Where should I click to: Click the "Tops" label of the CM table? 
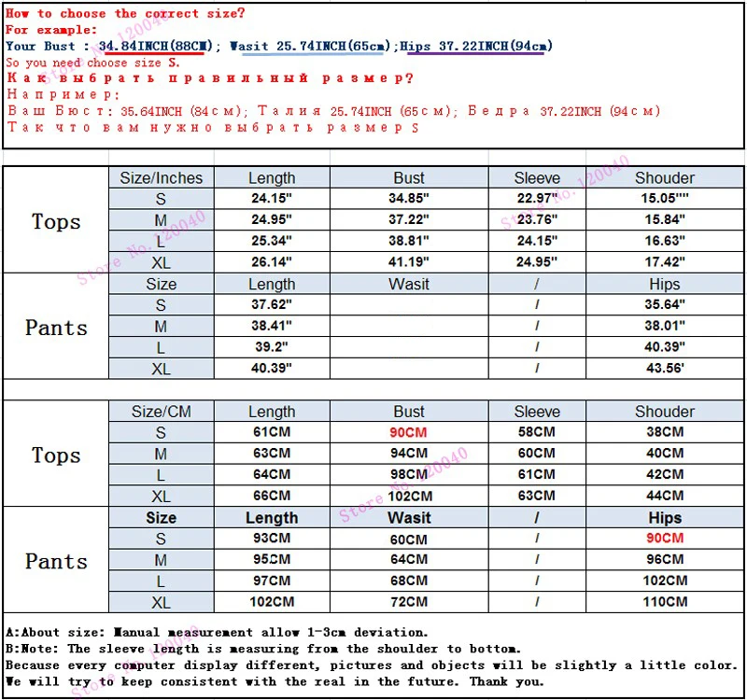pyautogui.click(x=56, y=455)
